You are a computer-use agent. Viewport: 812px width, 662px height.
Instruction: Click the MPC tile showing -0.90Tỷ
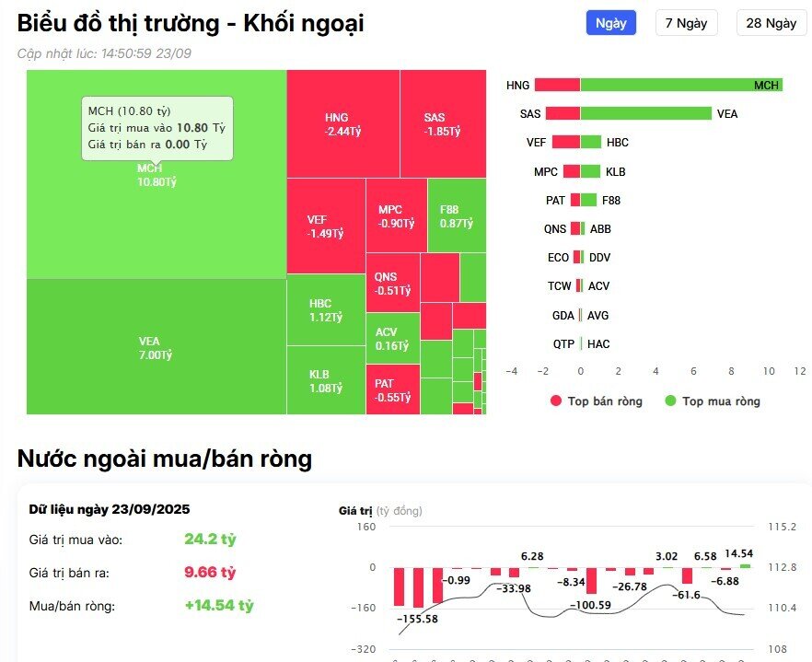click(395, 215)
